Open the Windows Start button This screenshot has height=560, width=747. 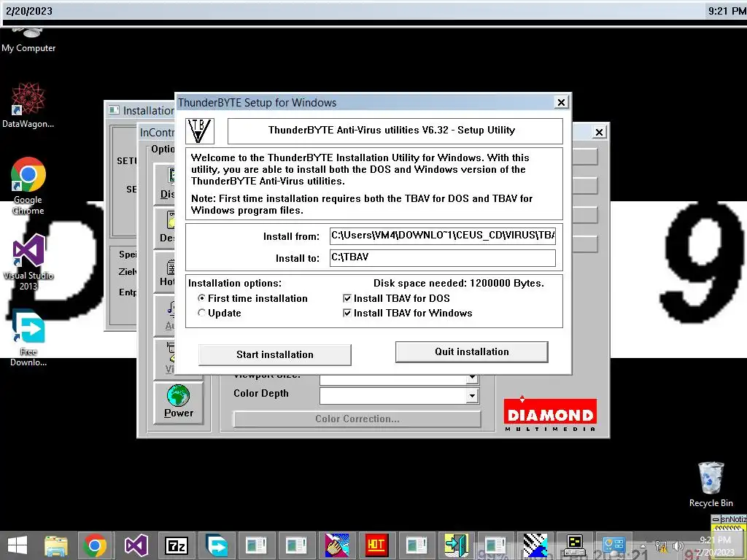(18, 545)
